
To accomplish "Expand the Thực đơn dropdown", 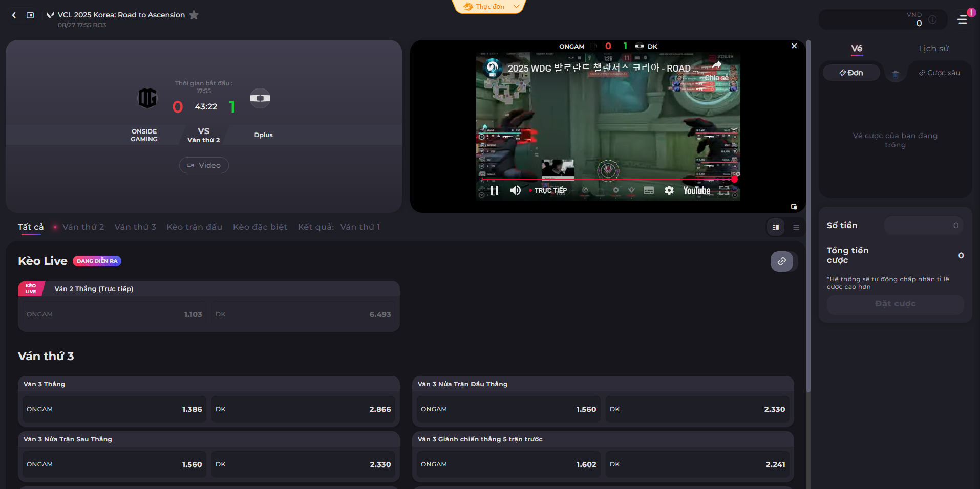I will click(x=489, y=7).
